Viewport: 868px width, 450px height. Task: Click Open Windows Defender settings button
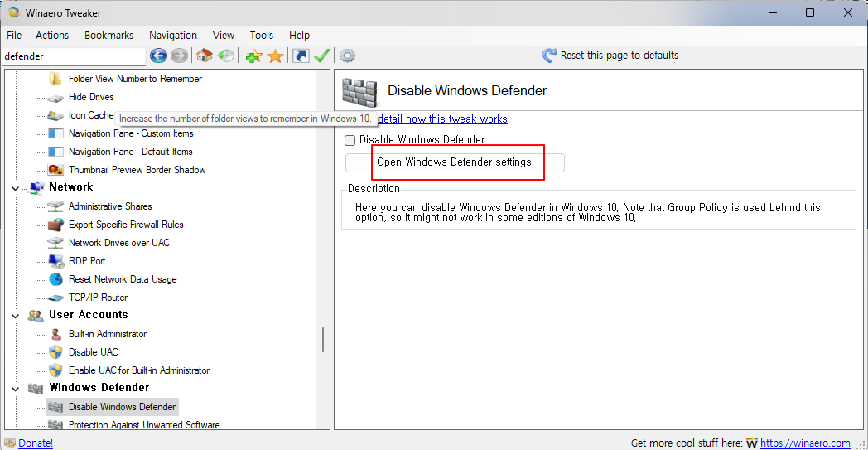pyautogui.click(x=455, y=163)
